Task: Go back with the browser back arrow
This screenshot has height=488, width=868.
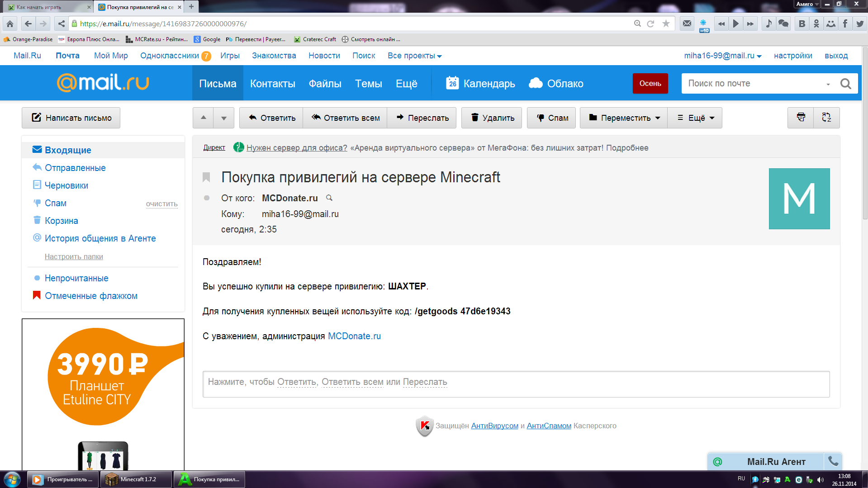Action: 28,24
